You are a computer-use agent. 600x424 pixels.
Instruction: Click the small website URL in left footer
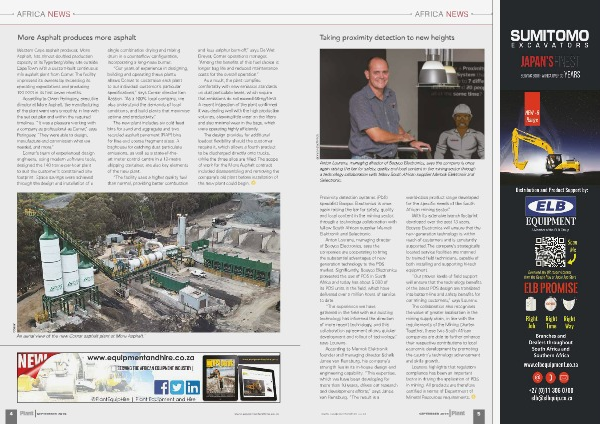click(x=257, y=414)
